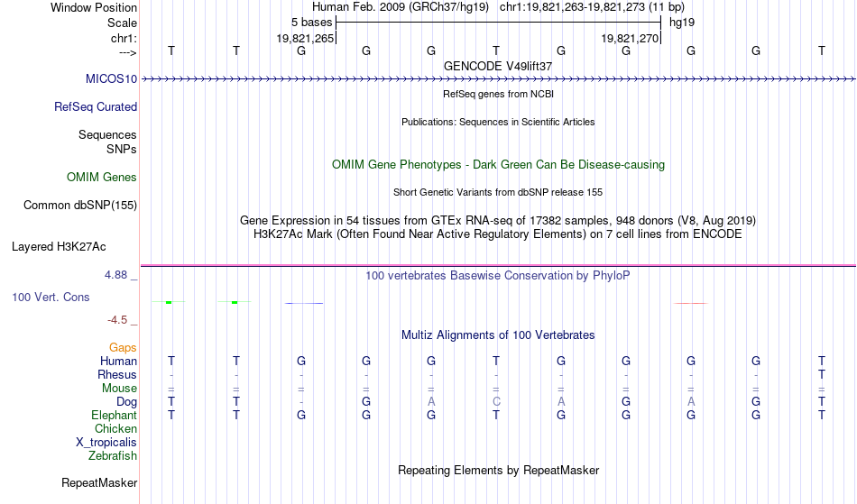Click the 5 bases scale bar

[499, 23]
